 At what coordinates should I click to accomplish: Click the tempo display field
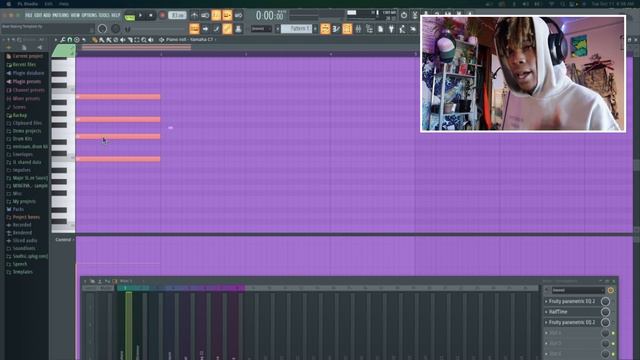177,15
